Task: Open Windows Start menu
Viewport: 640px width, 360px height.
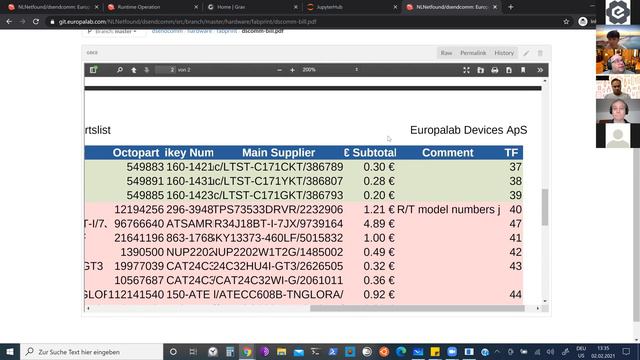Action: pos(10,352)
